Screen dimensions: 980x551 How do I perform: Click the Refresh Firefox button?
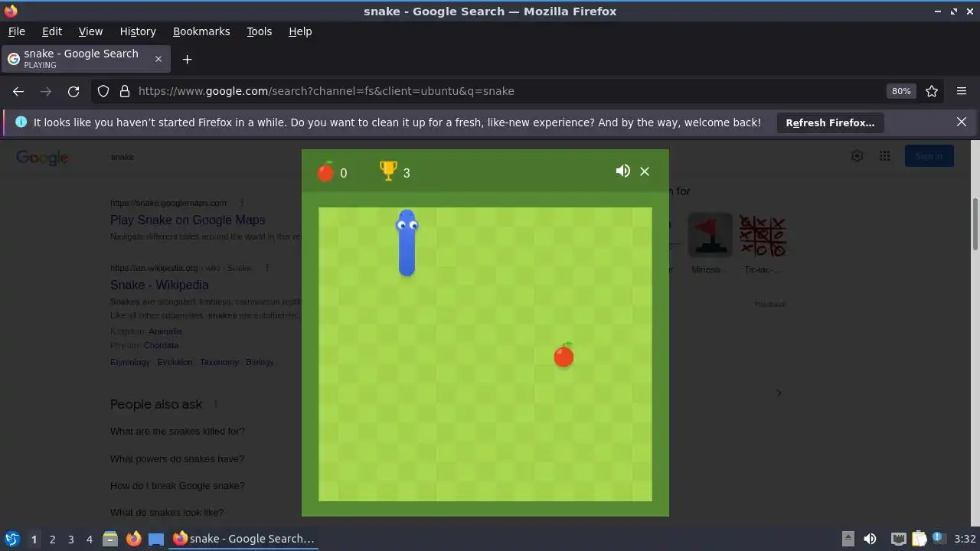click(x=830, y=122)
